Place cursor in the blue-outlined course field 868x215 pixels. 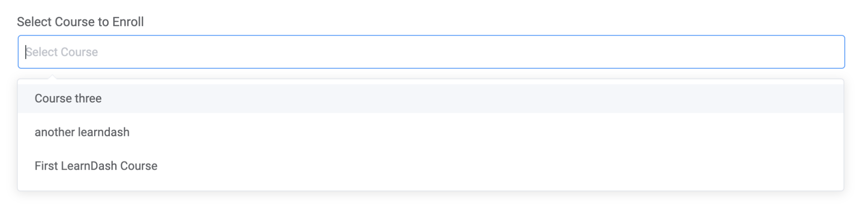click(x=431, y=52)
